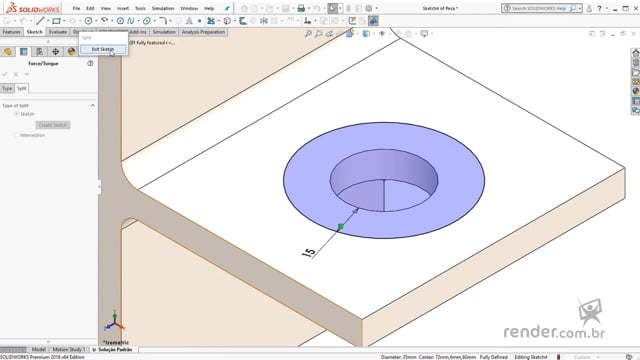Select the Intersection radio button
The height and width of the screenshot is (360, 640).
17,135
